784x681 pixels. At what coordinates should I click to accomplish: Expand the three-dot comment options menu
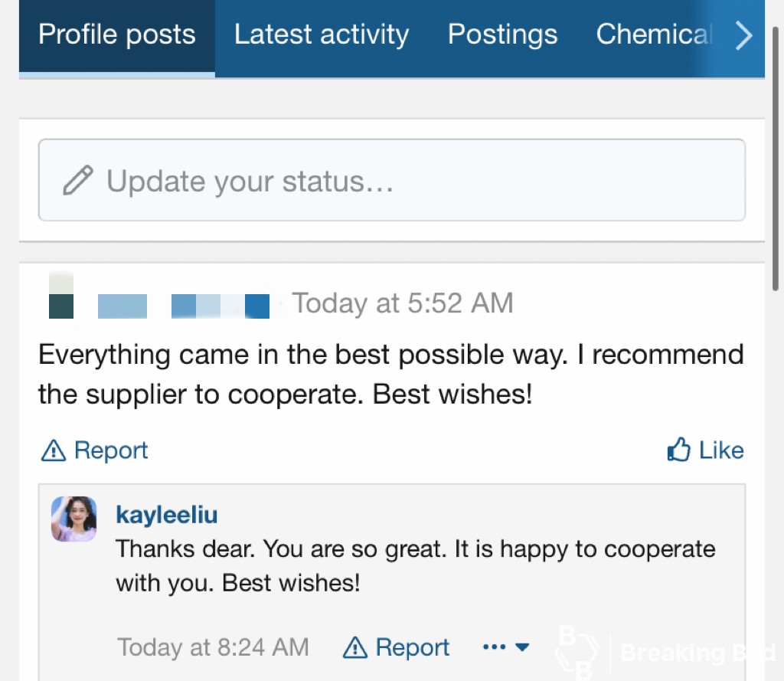pyautogui.click(x=506, y=647)
